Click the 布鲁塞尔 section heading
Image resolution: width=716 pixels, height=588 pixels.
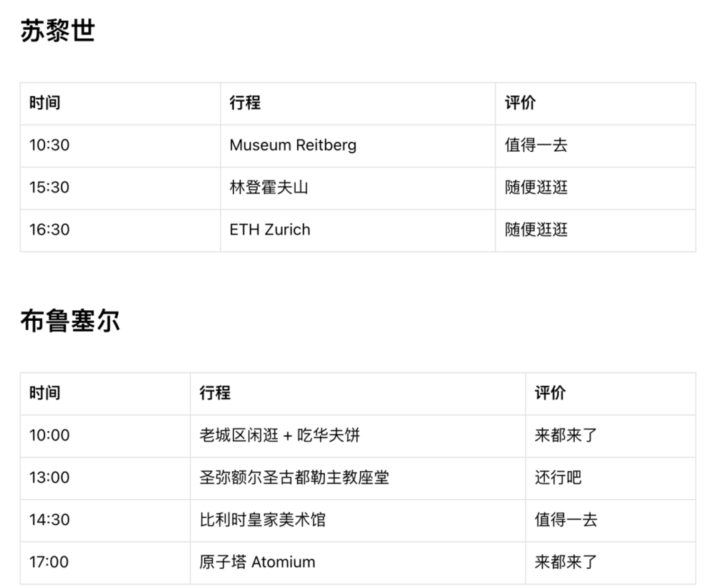pyautogui.click(x=69, y=322)
